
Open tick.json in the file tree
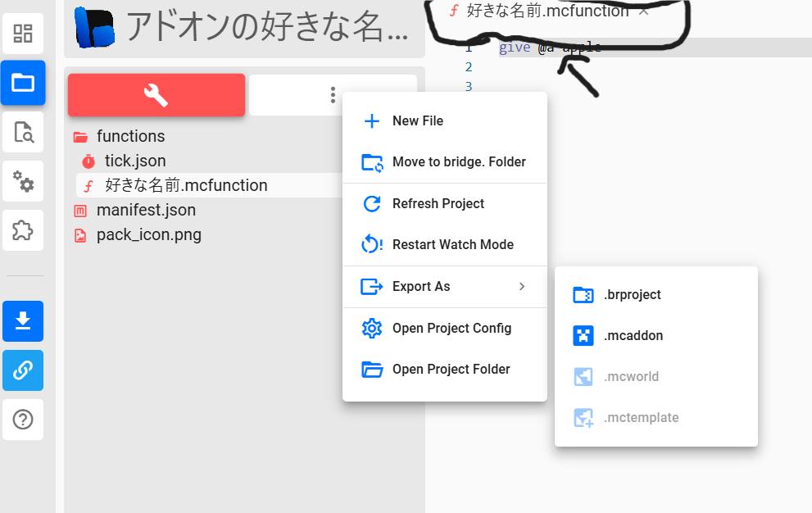(x=134, y=161)
